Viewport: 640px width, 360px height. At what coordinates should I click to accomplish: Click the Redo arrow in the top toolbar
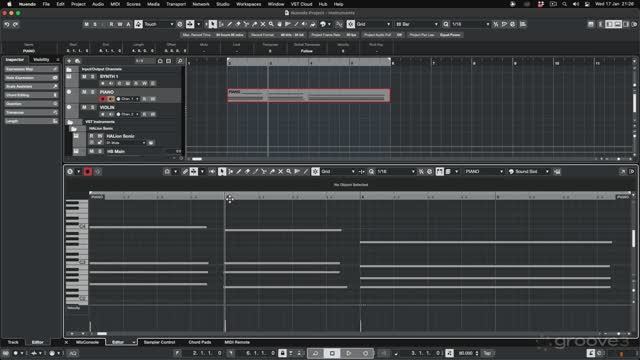(x=16, y=24)
